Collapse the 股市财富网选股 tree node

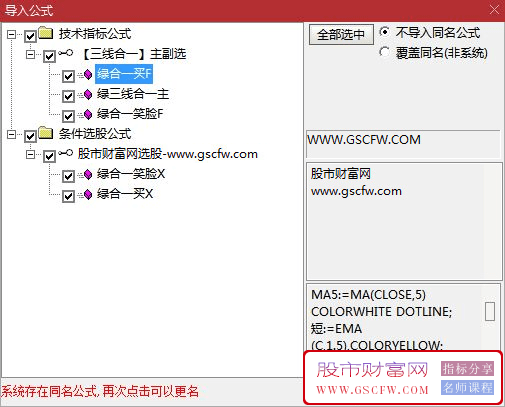click(x=31, y=154)
